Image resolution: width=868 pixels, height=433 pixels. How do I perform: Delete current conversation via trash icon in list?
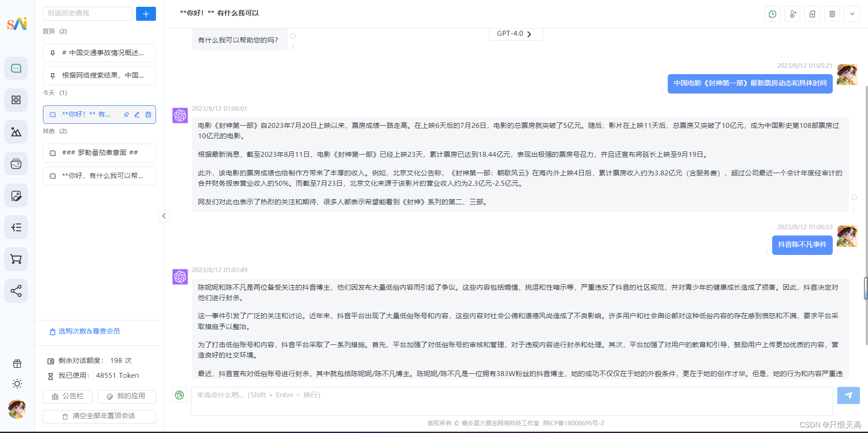[x=148, y=115]
